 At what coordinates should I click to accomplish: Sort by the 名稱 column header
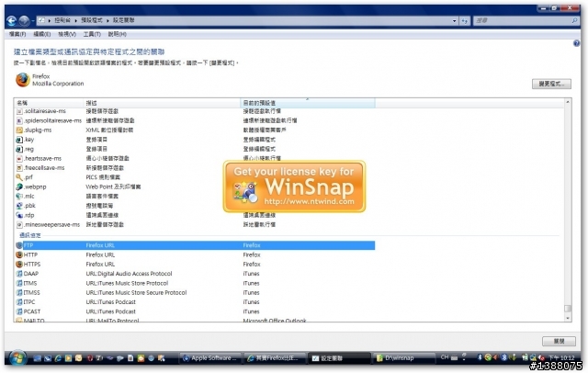pos(49,103)
